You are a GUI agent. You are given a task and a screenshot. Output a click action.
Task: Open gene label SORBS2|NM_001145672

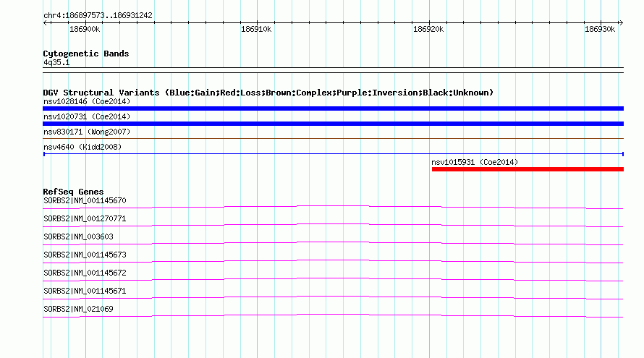point(85,273)
